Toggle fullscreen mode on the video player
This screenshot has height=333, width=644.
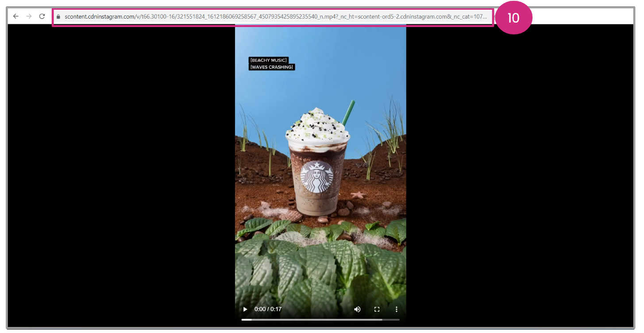[377, 309]
